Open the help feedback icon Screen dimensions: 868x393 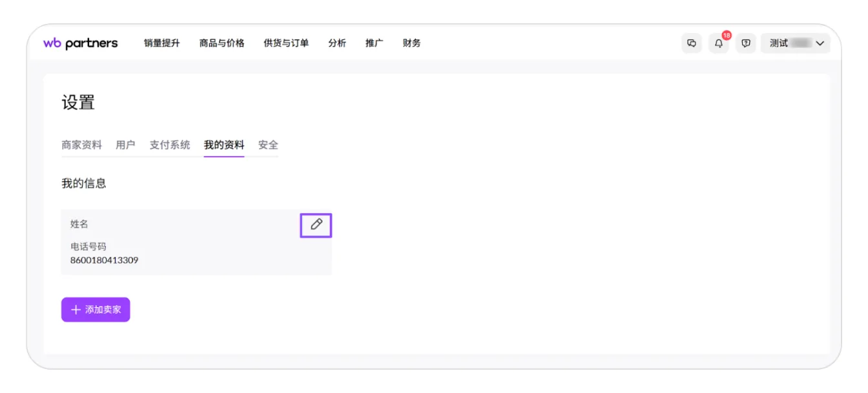pos(746,43)
